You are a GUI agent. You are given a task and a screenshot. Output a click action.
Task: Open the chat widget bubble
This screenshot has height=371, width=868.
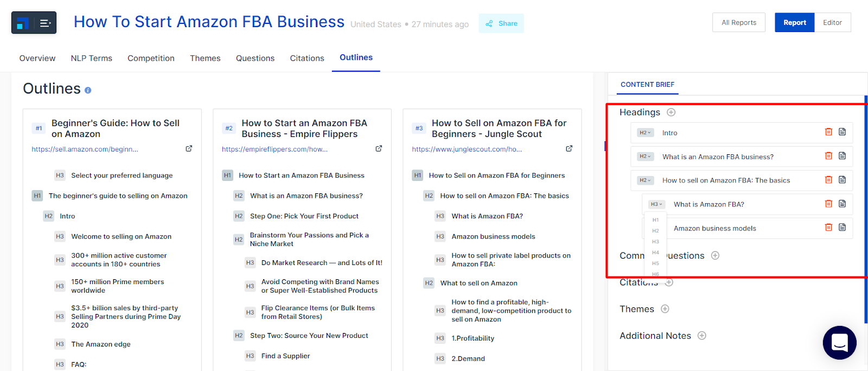coord(839,343)
